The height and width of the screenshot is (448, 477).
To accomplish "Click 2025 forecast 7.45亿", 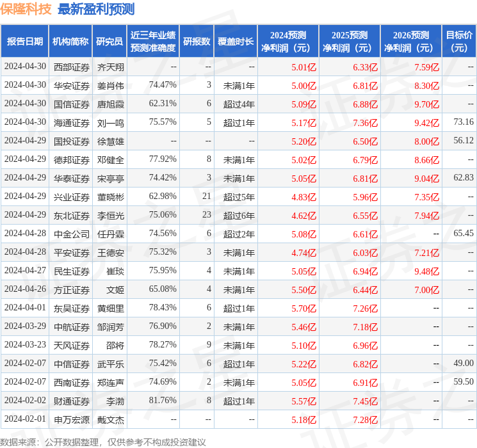I will point(366,401).
